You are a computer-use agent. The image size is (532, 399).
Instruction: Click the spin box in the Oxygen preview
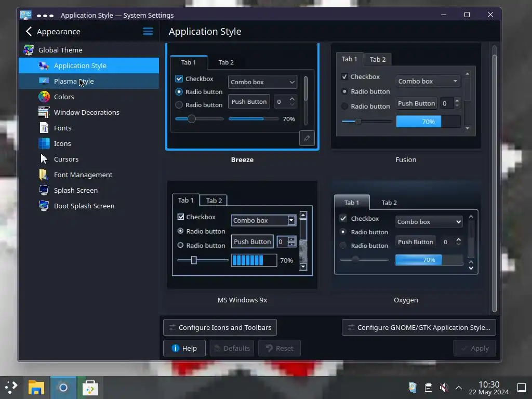coord(451,242)
